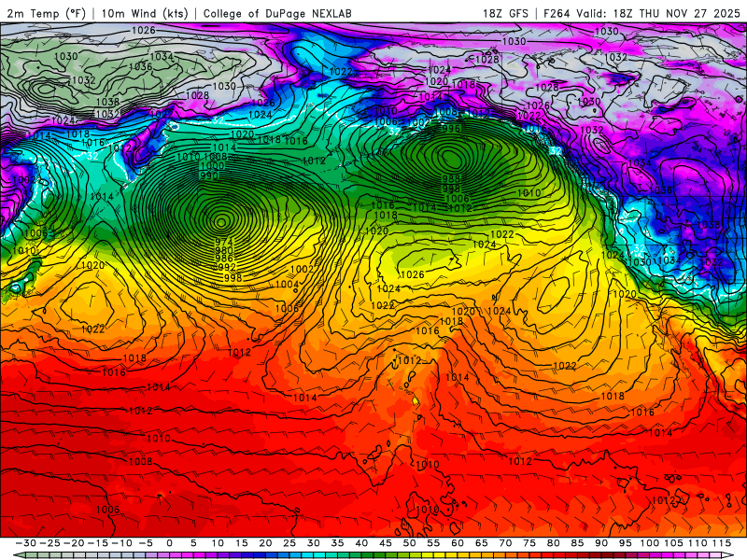
Task: Click the 85 value on the temperature scale
Action: tap(577, 543)
